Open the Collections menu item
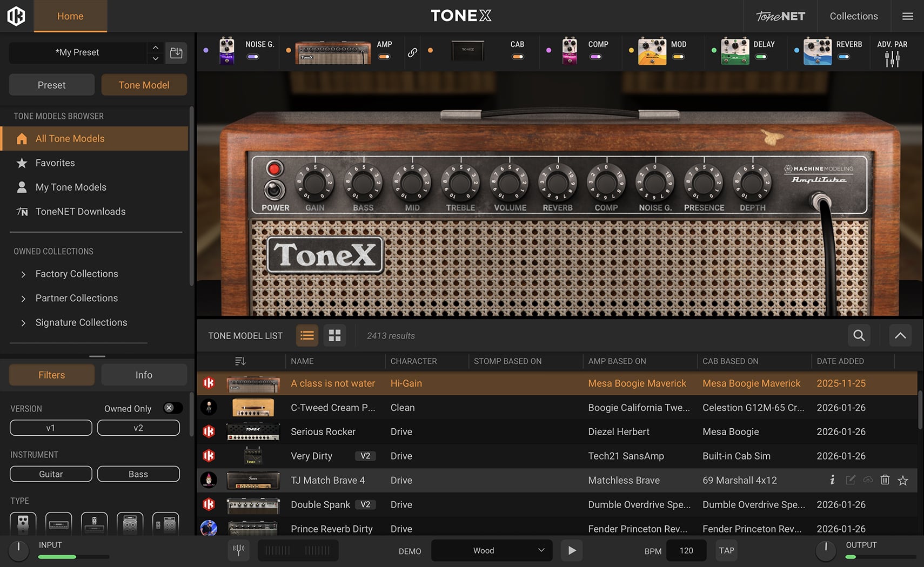This screenshot has height=567, width=924. click(x=853, y=16)
